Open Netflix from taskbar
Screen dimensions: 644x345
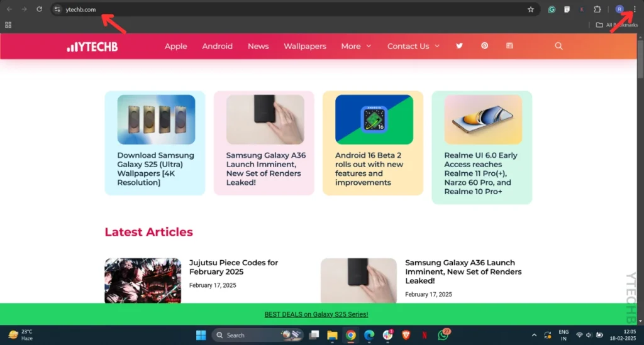pos(425,335)
